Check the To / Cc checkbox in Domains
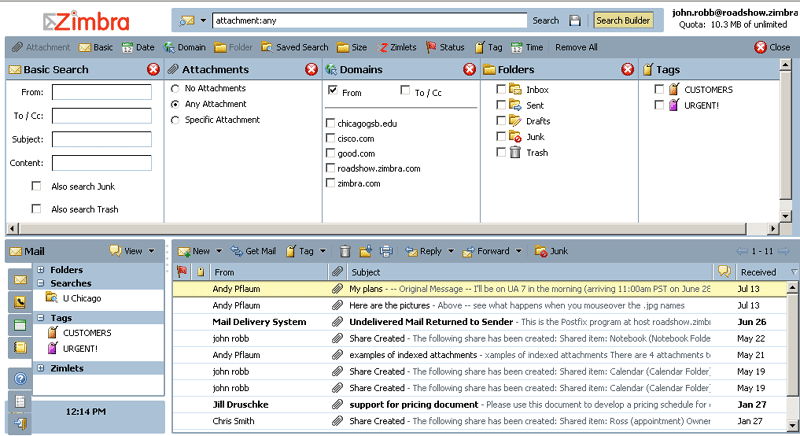The height and width of the screenshot is (436, 800). [x=405, y=90]
